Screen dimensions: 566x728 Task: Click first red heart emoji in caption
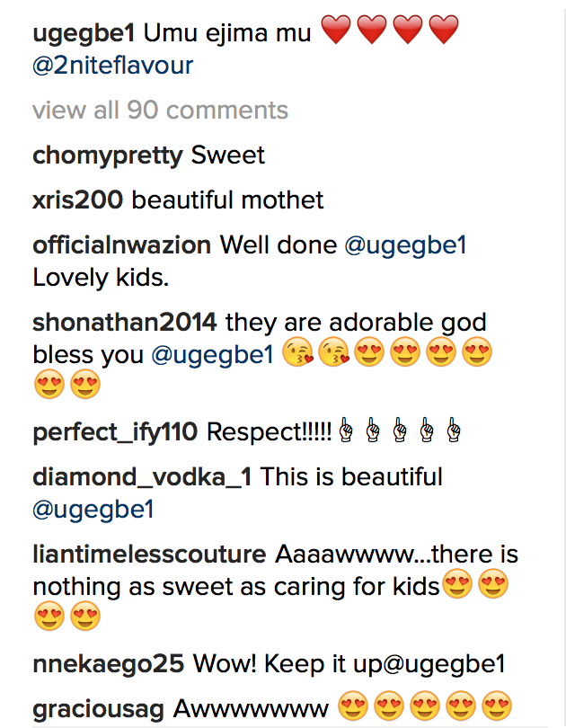coord(335,34)
